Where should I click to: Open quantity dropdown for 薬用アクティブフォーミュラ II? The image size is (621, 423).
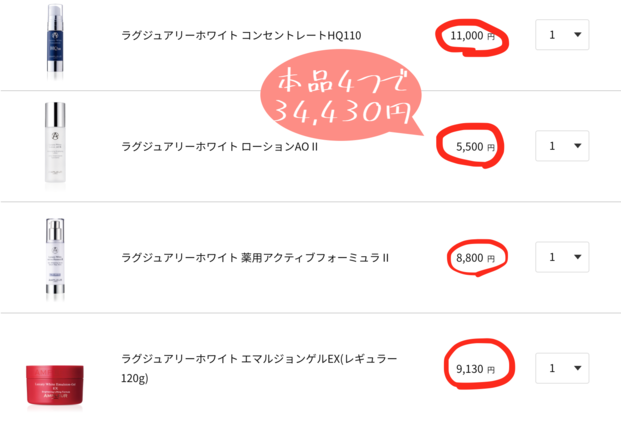562,257
